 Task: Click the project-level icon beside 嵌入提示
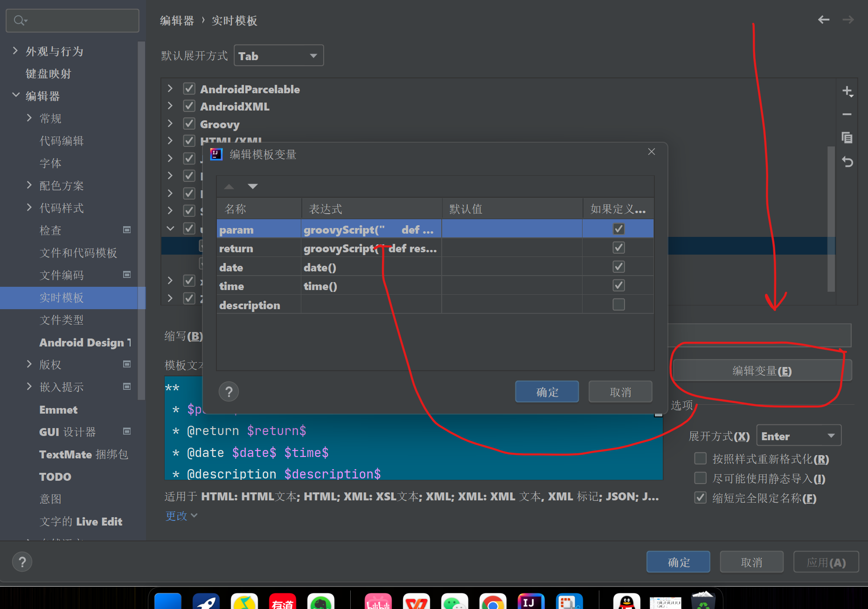pyautogui.click(x=127, y=387)
